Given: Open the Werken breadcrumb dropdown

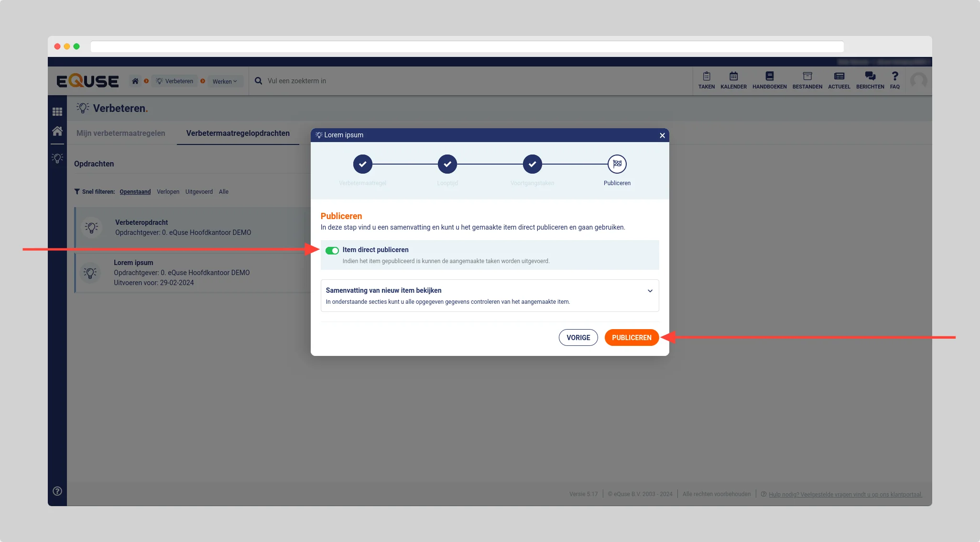Looking at the screenshot, I should pos(225,81).
